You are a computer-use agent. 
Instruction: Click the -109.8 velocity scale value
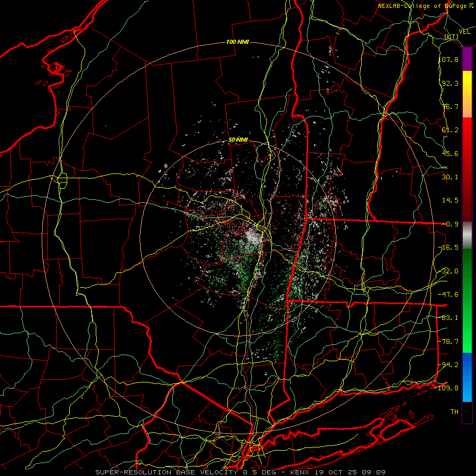(446, 388)
